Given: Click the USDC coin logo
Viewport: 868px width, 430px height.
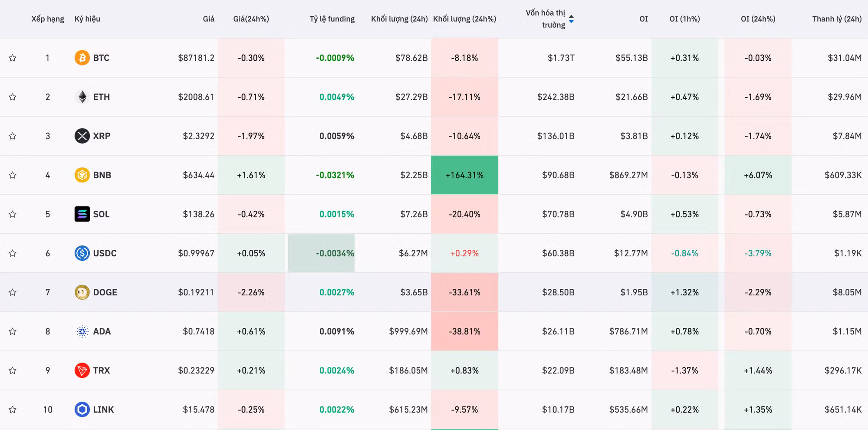Looking at the screenshot, I should (x=82, y=253).
